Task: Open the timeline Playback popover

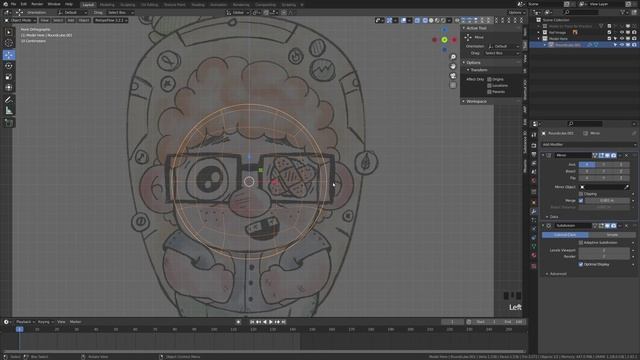Action: (25, 322)
